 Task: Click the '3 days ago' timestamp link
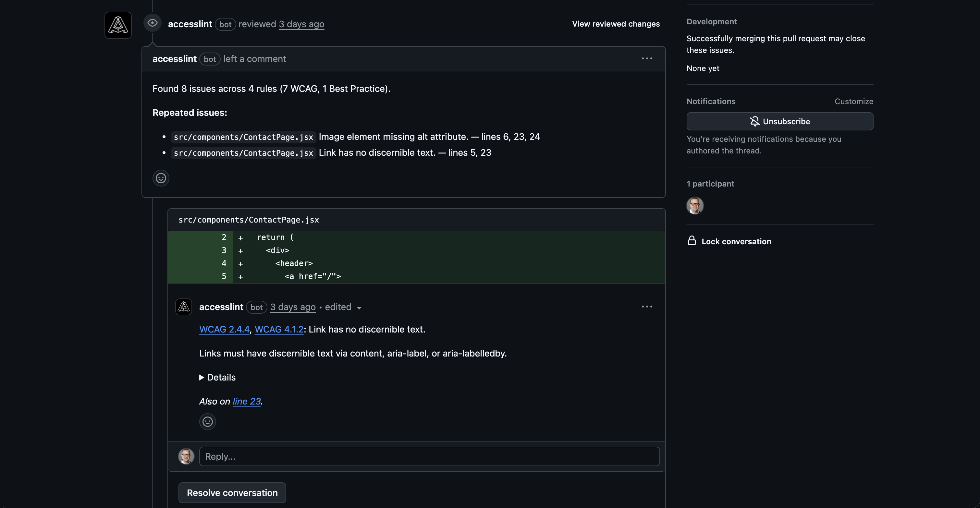click(x=301, y=24)
